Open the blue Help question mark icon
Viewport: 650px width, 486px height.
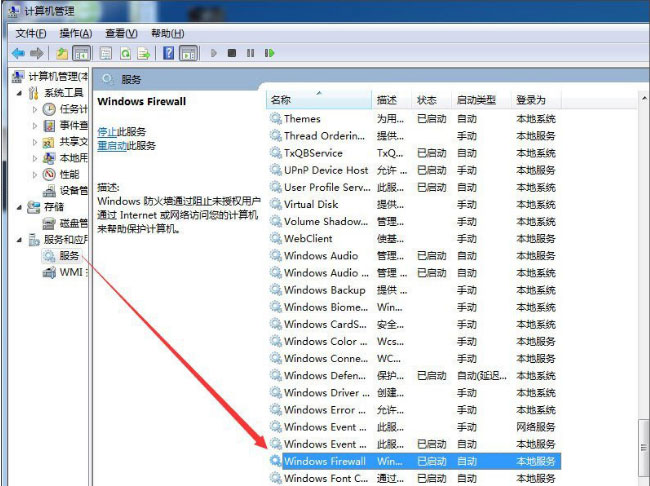[169, 53]
